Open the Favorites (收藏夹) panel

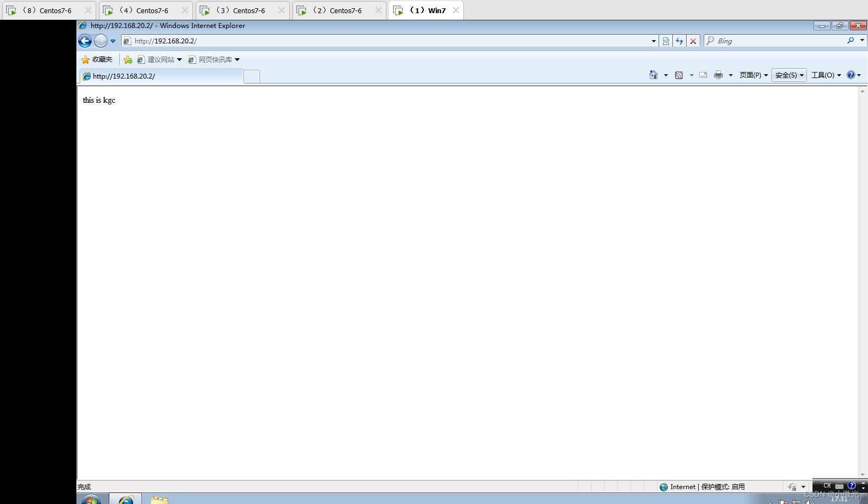[x=97, y=59]
